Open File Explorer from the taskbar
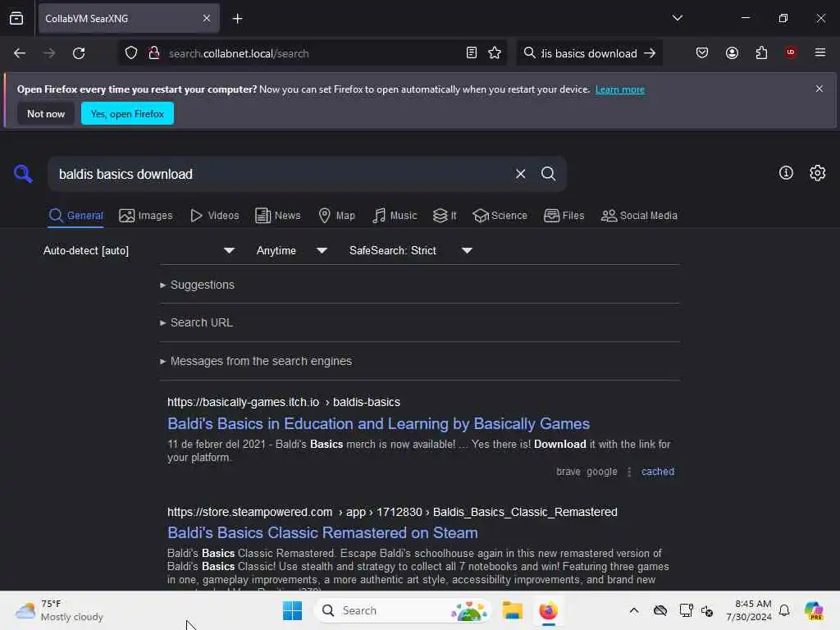 [512, 610]
